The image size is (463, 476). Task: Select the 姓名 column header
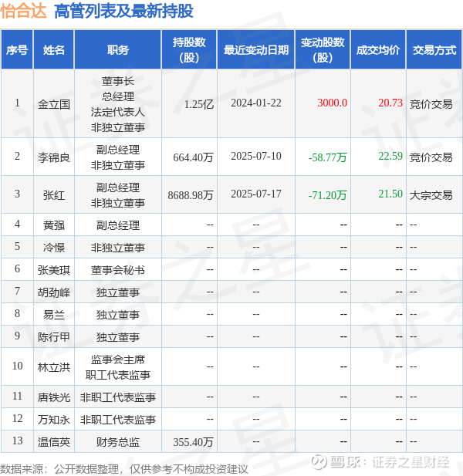(54, 50)
